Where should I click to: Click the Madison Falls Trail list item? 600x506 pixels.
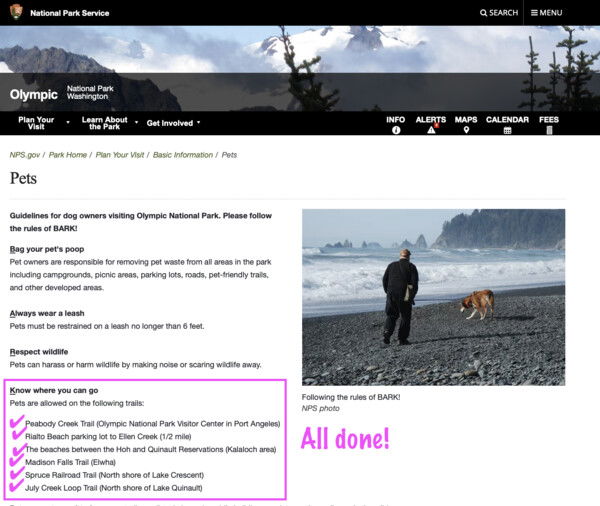tap(70, 462)
